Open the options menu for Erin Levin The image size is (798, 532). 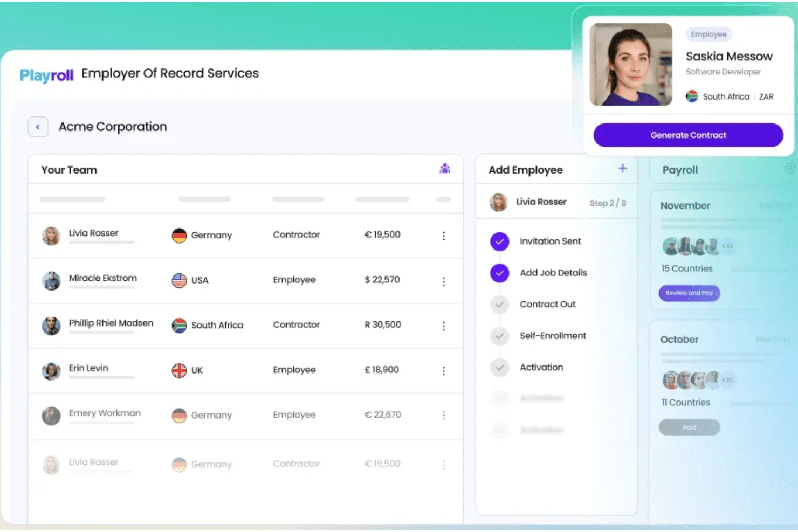pos(444,371)
